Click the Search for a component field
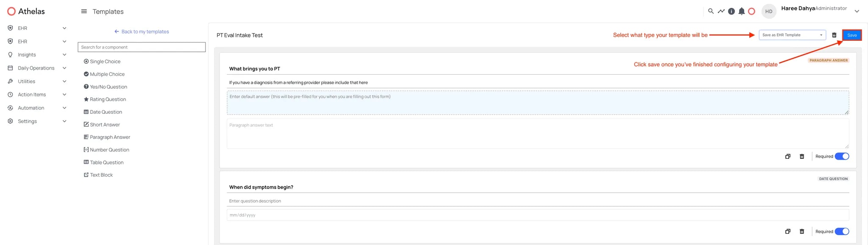Viewport: 868px width, 245px height. tap(142, 47)
